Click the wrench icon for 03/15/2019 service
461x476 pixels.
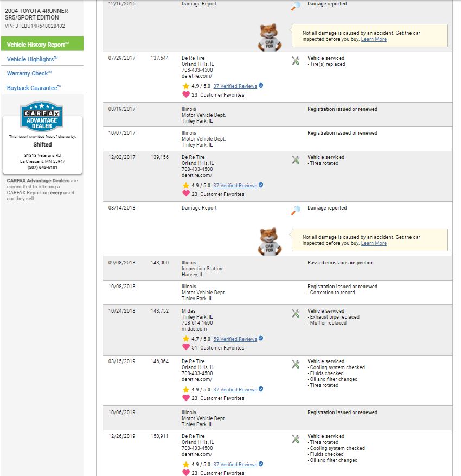coord(296,364)
